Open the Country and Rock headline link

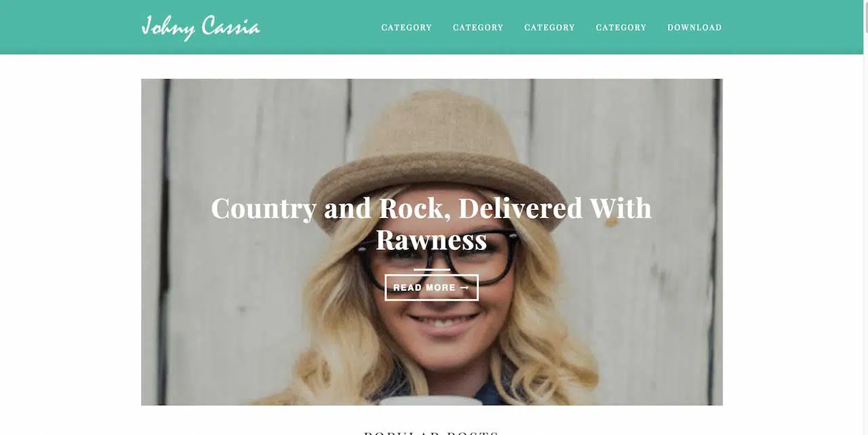tap(431, 224)
